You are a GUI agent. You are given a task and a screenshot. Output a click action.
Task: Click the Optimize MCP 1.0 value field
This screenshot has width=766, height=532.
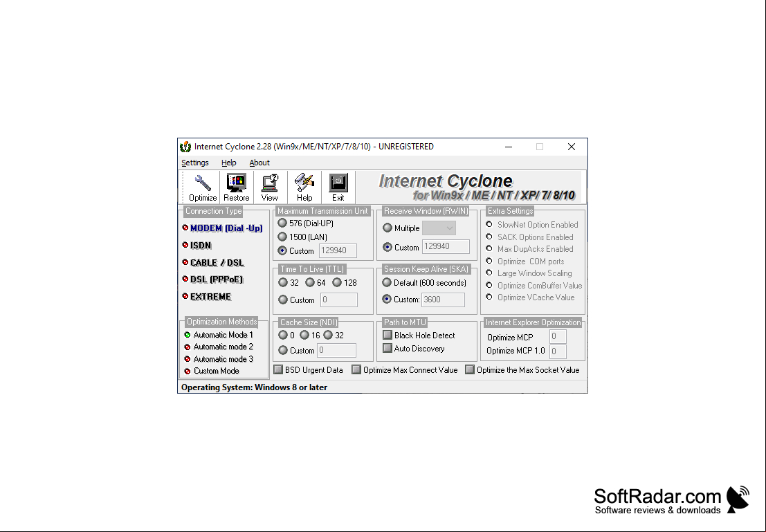click(x=558, y=351)
